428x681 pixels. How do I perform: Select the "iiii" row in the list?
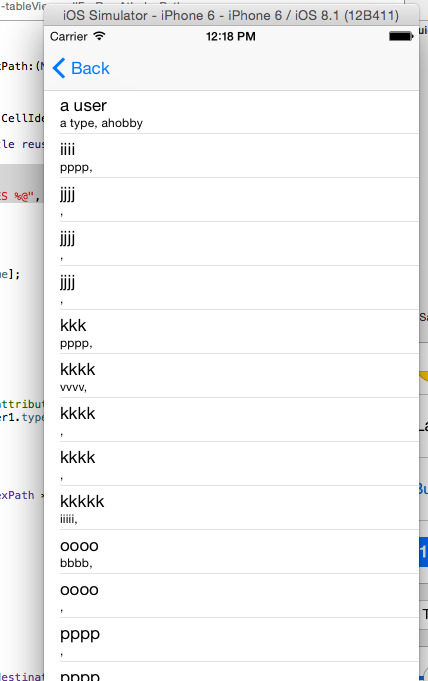click(231, 156)
